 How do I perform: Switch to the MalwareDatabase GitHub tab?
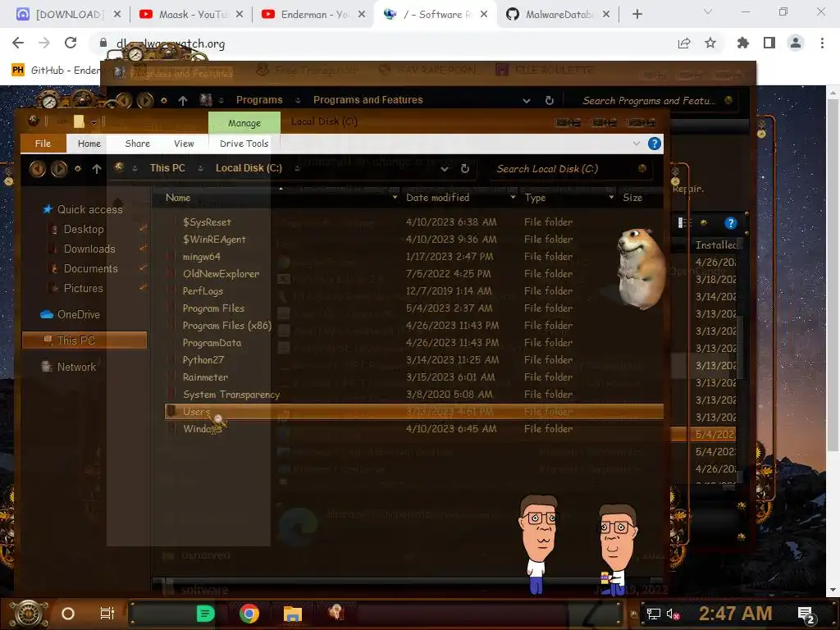tap(559, 15)
